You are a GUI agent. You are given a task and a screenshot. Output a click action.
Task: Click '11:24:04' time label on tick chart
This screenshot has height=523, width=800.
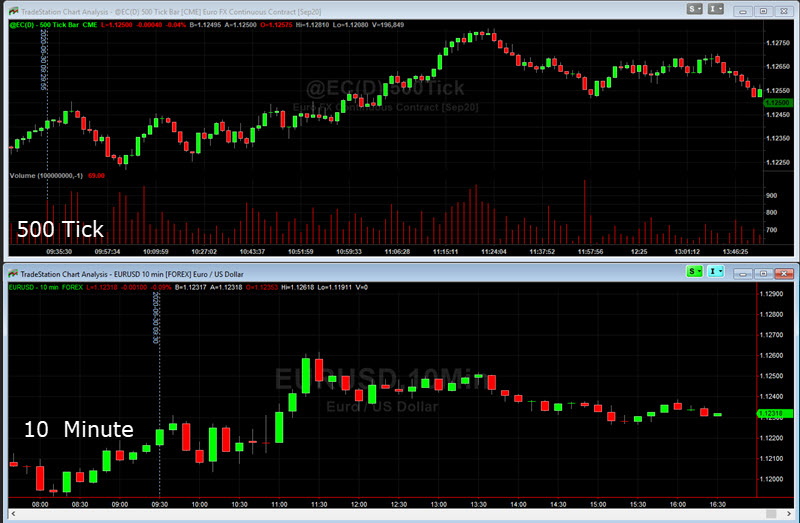(493, 252)
